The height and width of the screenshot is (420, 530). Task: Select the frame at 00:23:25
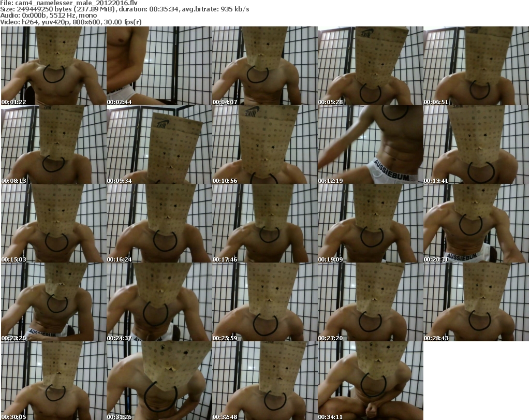coord(54,302)
